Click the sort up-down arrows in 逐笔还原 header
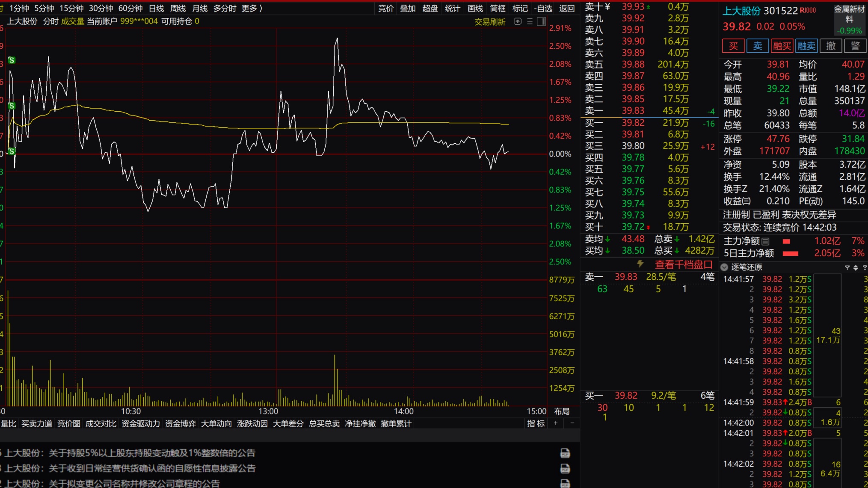Viewport: 868px width, 488px height. (856, 267)
